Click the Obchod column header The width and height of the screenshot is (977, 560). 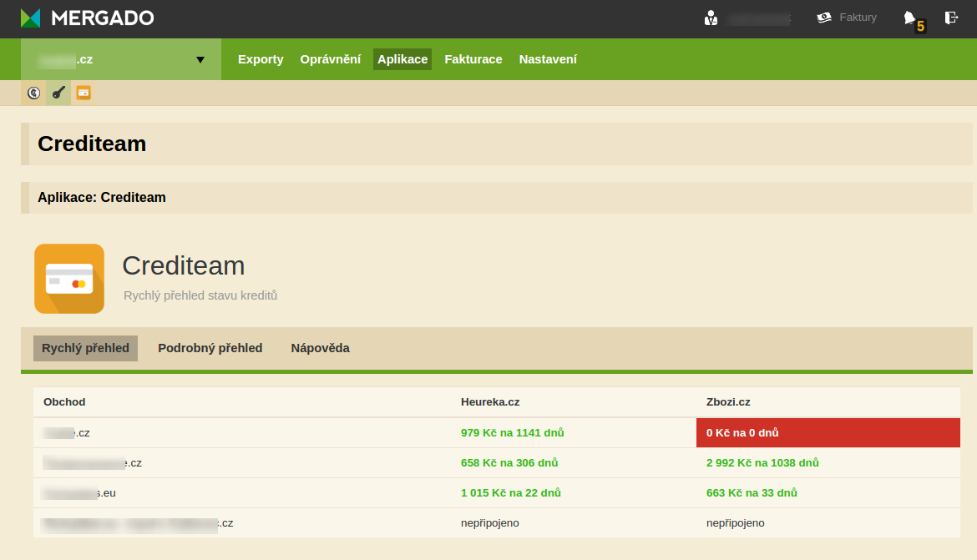point(64,402)
